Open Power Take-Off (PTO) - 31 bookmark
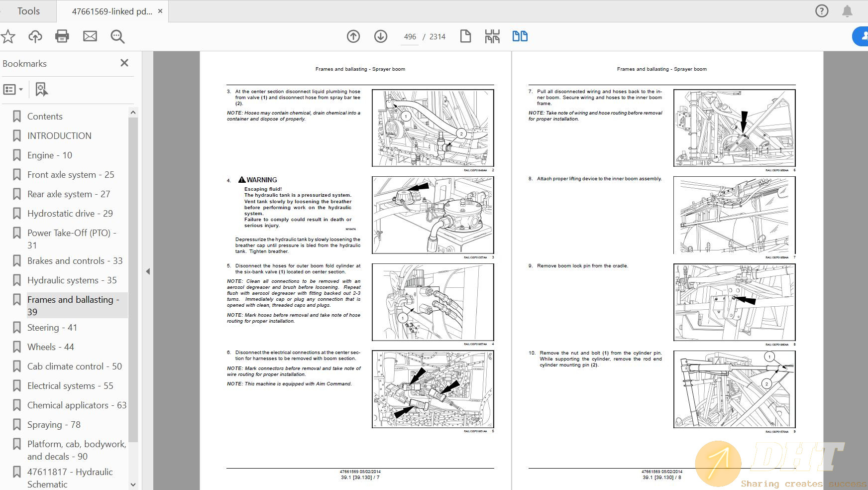Viewport: 868px width, 490px height. pyautogui.click(x=72, y=239)
